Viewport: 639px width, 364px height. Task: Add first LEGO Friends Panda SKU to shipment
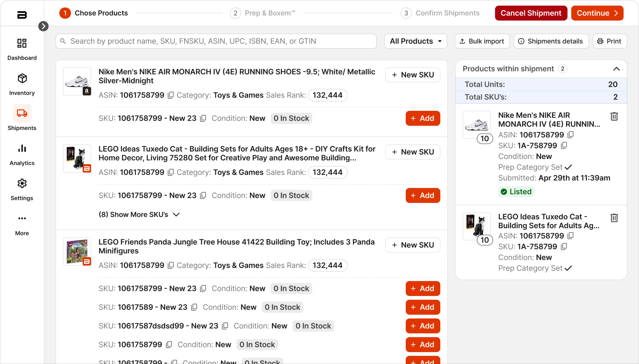(423, 289)
